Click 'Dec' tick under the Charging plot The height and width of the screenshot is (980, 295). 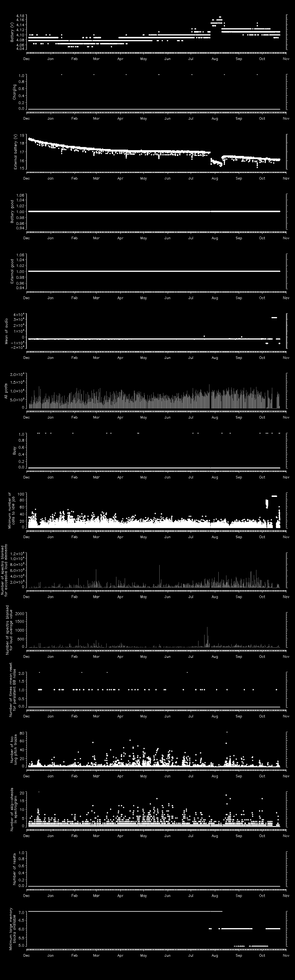point(27,119)
